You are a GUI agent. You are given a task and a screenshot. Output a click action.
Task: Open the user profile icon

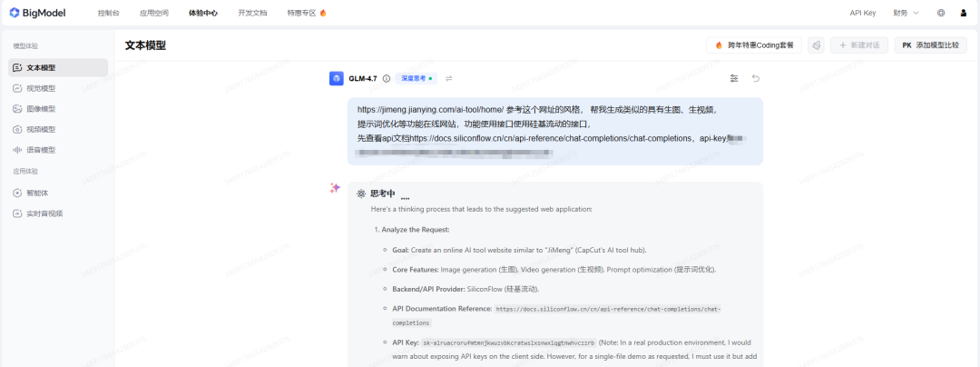click(x=963, y=13)
